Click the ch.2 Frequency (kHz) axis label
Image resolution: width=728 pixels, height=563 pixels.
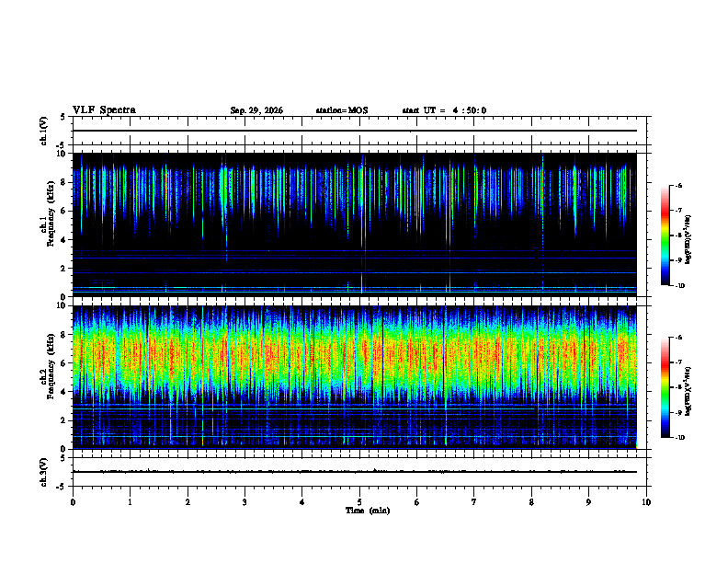click(49, 377)
